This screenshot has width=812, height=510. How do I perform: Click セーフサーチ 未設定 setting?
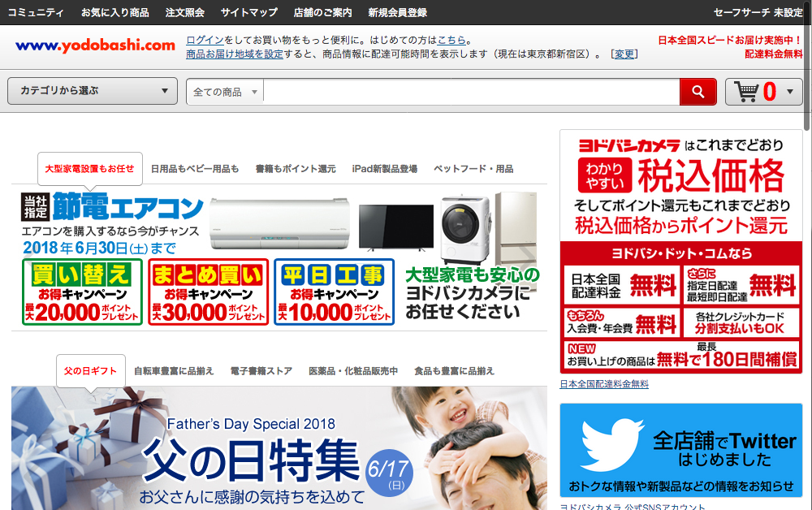click(758, 12)
